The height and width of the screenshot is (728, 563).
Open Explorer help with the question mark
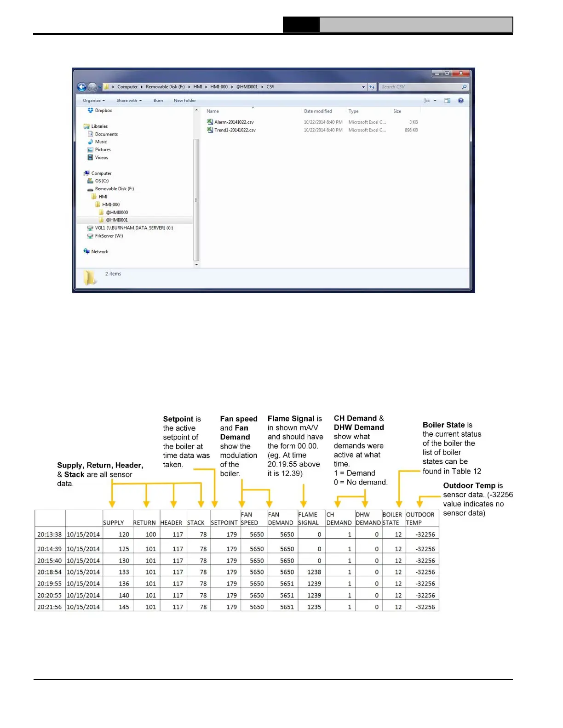(x=461, y=100)
